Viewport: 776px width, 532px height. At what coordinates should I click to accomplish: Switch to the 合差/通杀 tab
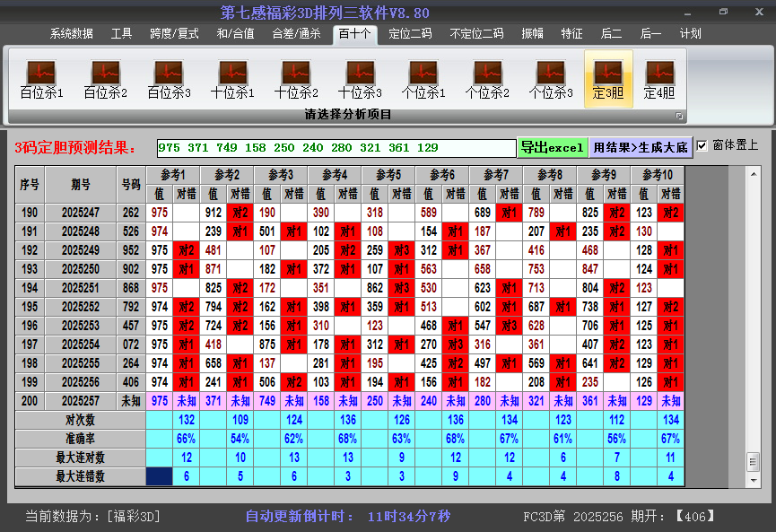(x=296, y=34)
